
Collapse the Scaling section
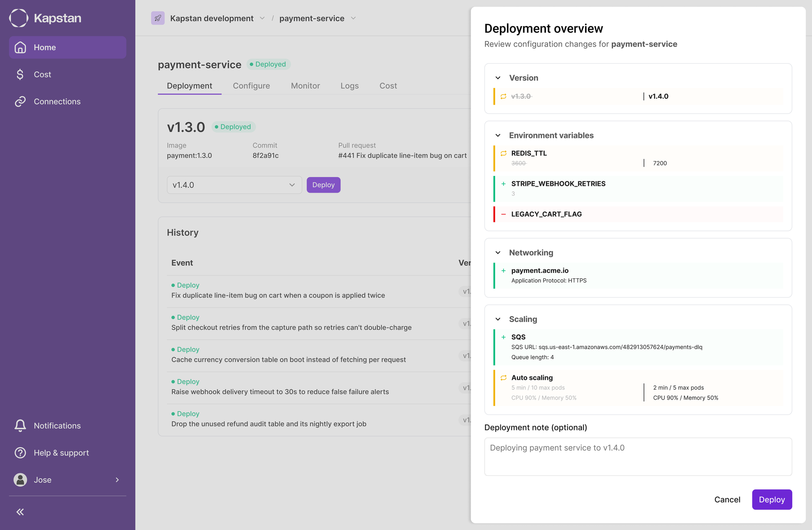pos(498,319)
